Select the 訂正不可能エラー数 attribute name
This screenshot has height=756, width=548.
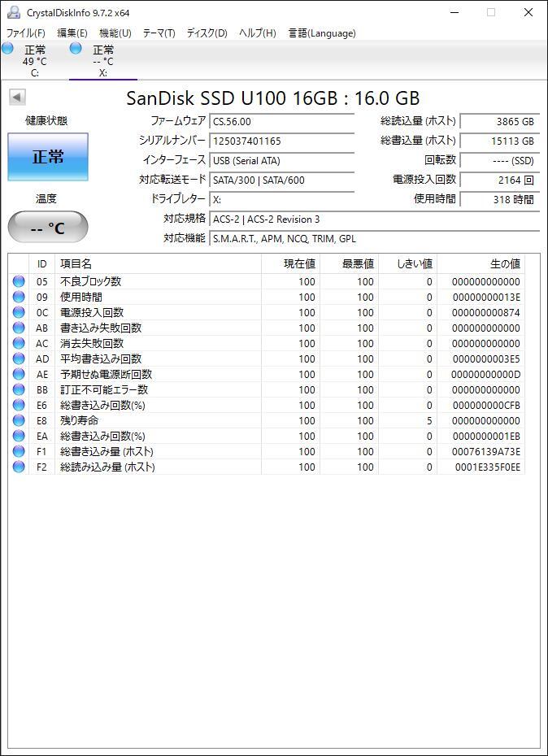tap(104, 389)
